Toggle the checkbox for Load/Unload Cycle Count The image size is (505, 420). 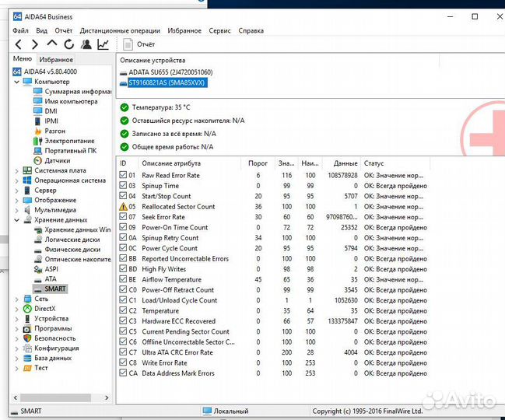(x=123, y=300)
